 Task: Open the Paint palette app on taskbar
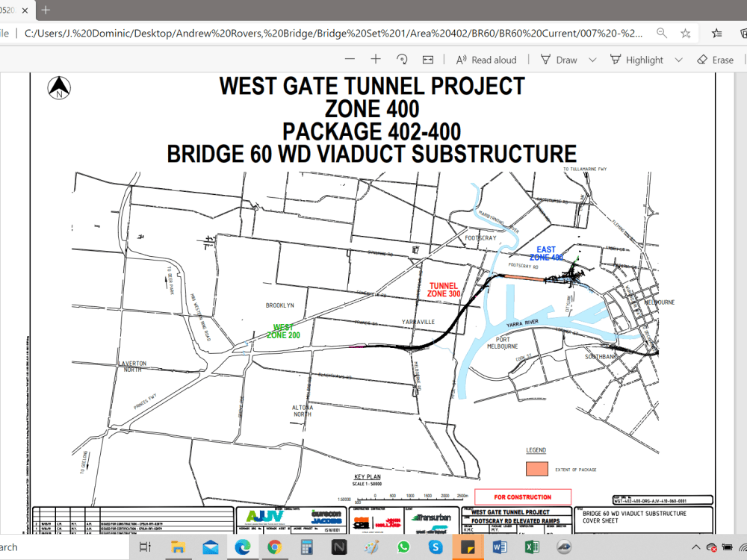(371, 547)
